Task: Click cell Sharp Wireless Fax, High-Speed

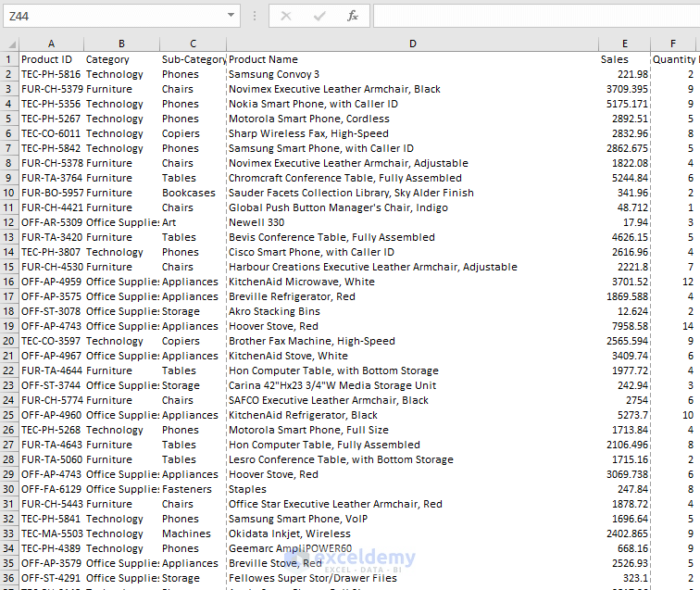Action: (x=413, y=133)
